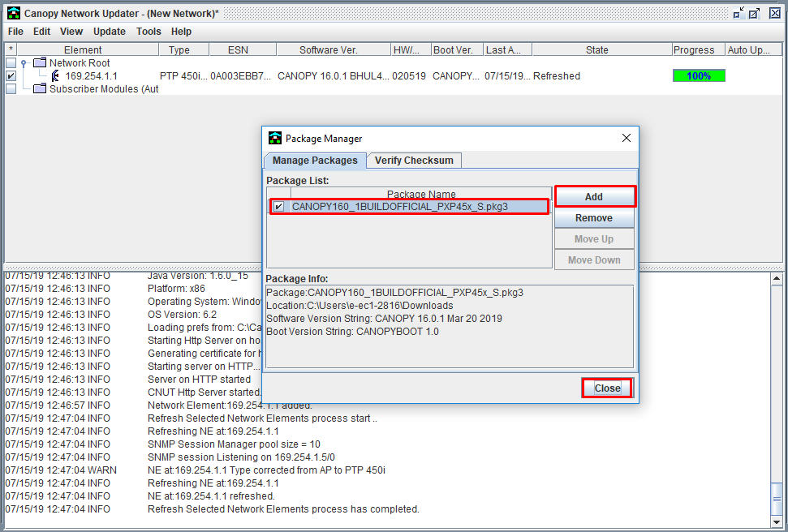Toggle the CANOPY160_1BUILDOFFICIAL package checkbox
The width and height of the screenshot is (788, 532).
pos(279,207)
